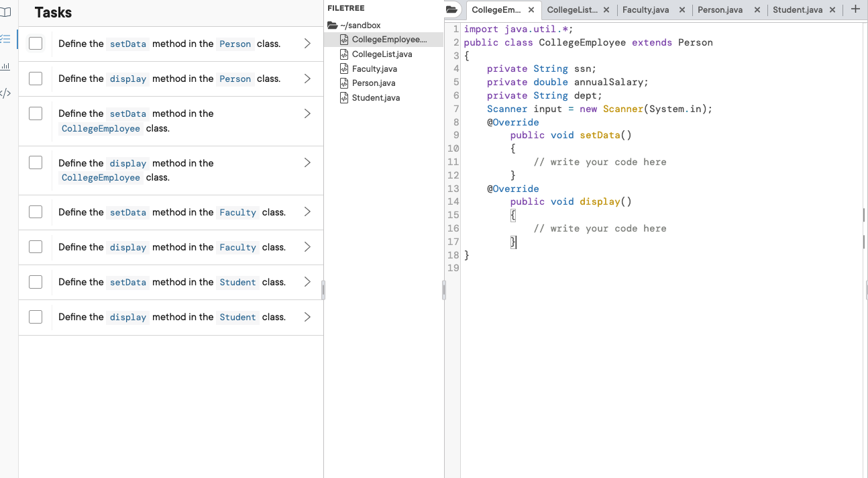
Task: Click the Student.java file icon in filetree
Action: pyautogui.click(x=345, y=98)
